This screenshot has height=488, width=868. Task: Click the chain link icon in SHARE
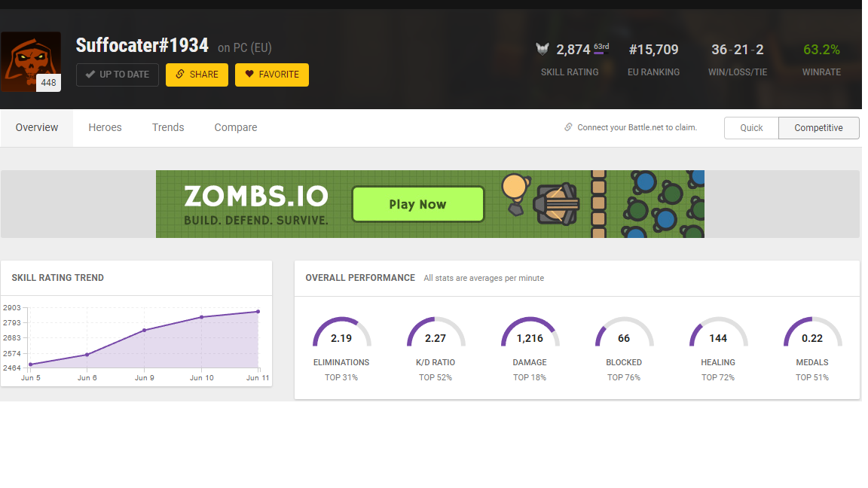[x=180, y=74]
